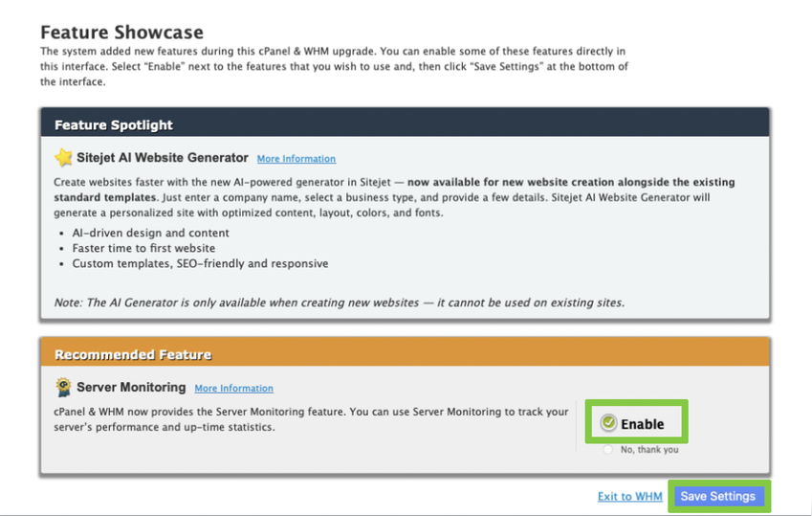Image resolution: width=812 pixels, height=516 pixels.
Task: Click the gold star icon beside Sitejet
Action: [63, 158]
